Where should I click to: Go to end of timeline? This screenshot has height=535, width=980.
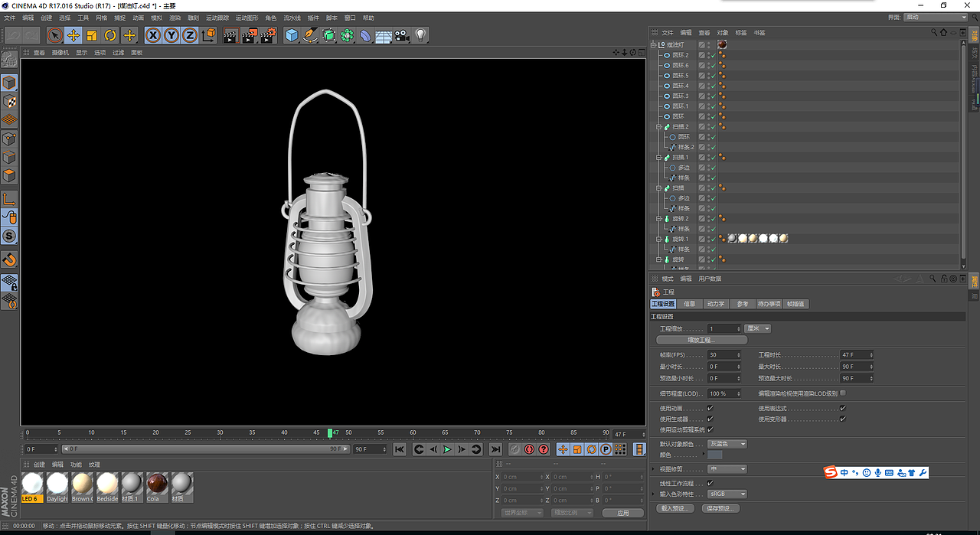495,449
